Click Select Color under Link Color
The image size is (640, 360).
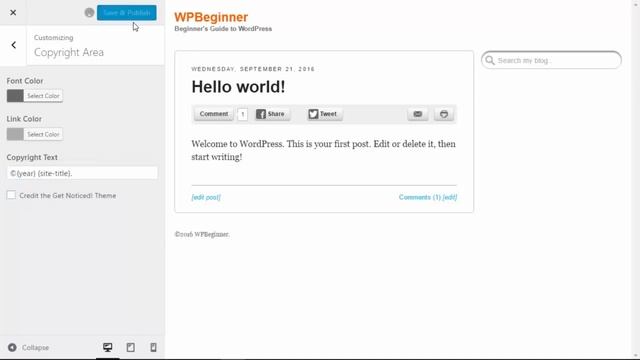43,134
